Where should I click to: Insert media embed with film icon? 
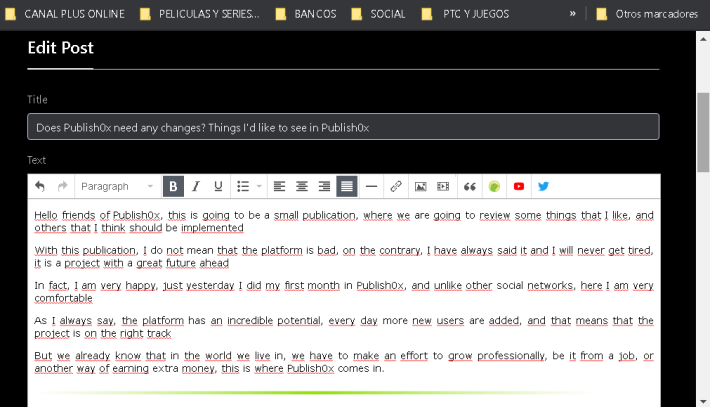point(443,186)
